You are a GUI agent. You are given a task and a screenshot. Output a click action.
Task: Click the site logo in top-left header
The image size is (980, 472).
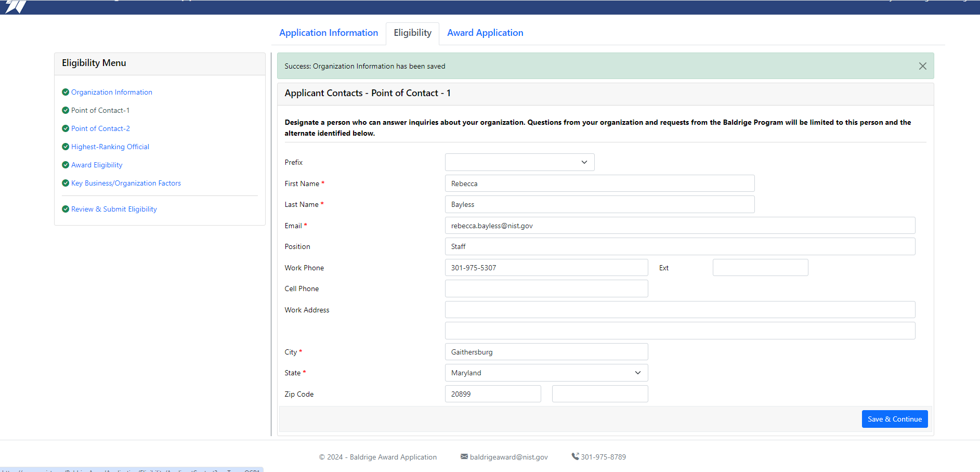pyautogui.click(x=16, y=7)
